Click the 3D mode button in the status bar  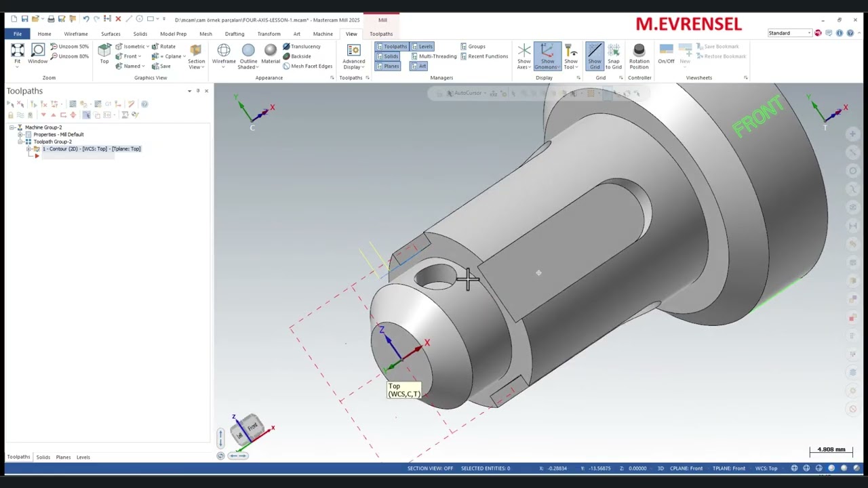click(660, 468)
